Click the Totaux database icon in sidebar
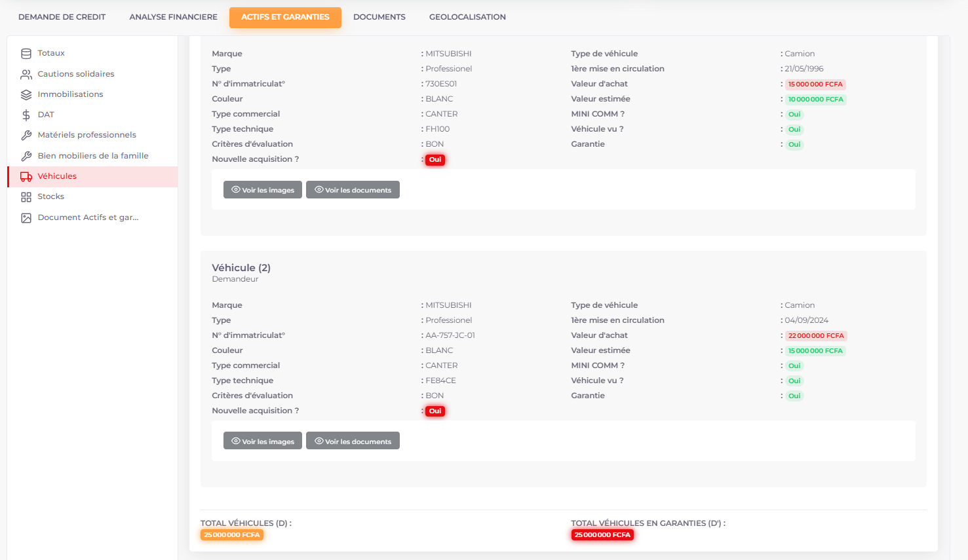 [26, 54]
